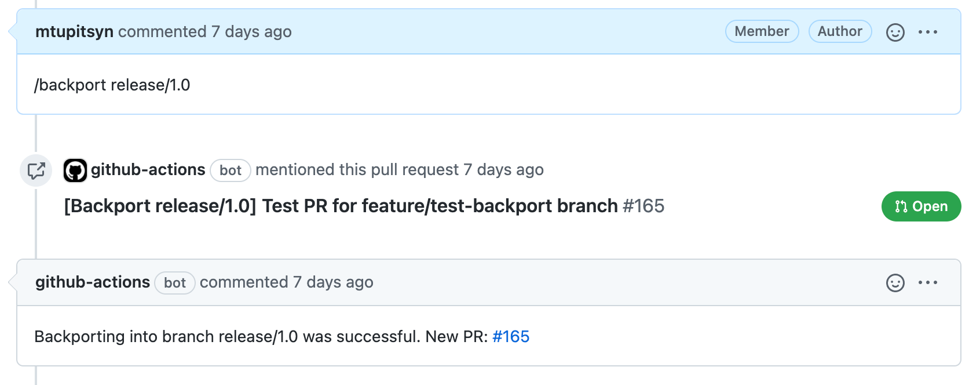
Task: Select the Member badge on mtupitsyn's comment
Action: point(761,32)
